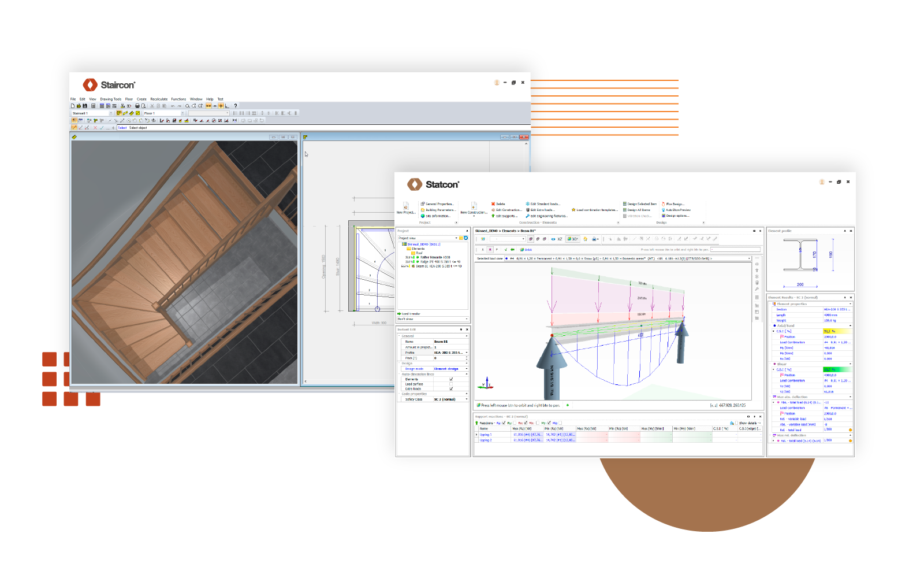Open the Floor 1 dropdown in Staircon

(x=182, y=113)
